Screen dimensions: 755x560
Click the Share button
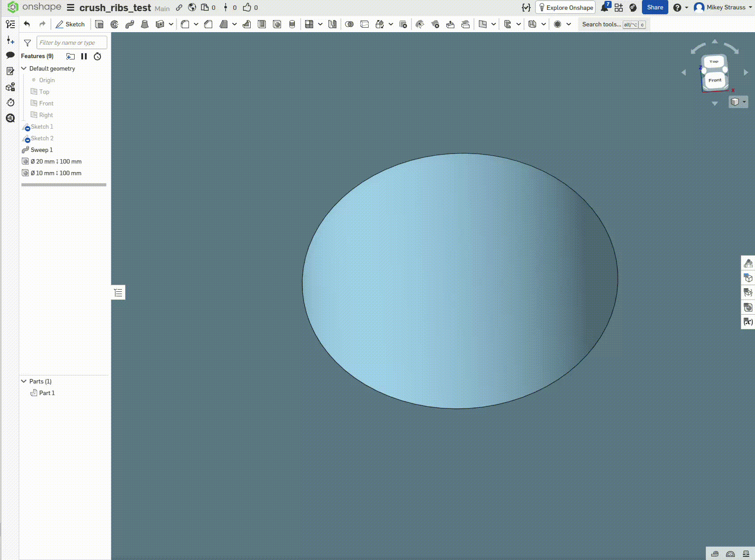(655, 7)
